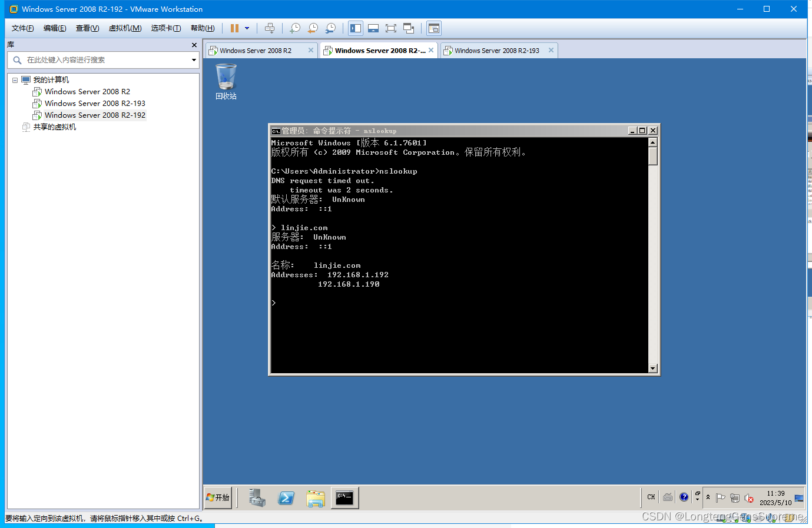
Task: Close the library (库) panel
Action: coord(194,45)
